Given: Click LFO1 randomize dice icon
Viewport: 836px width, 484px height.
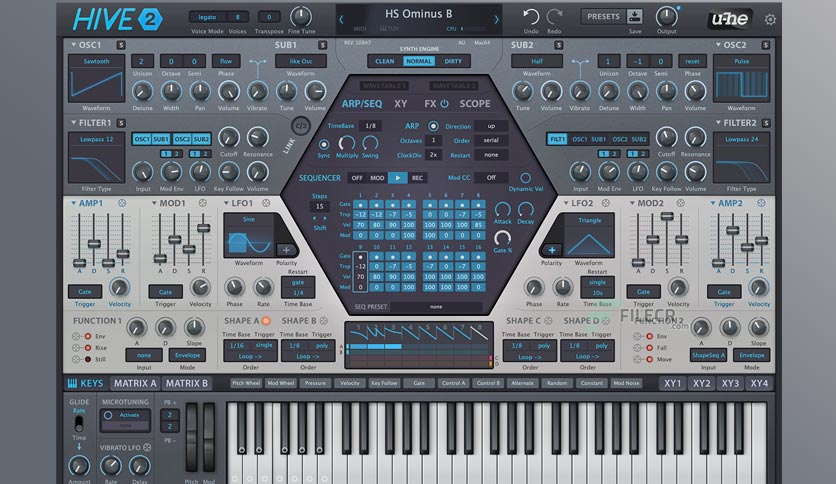Looking at the screenshot, I should coord(266,203).
